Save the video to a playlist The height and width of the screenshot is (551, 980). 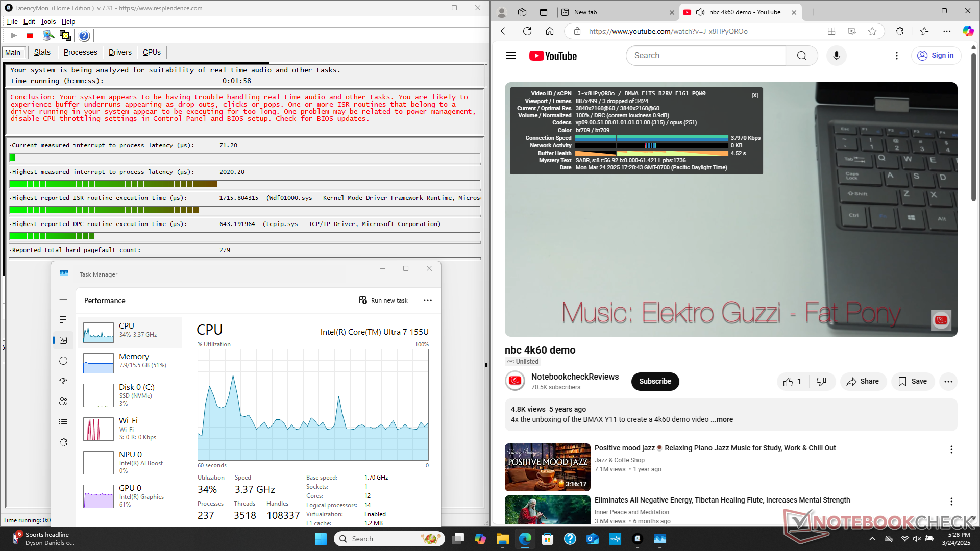[x=913, y=382]
